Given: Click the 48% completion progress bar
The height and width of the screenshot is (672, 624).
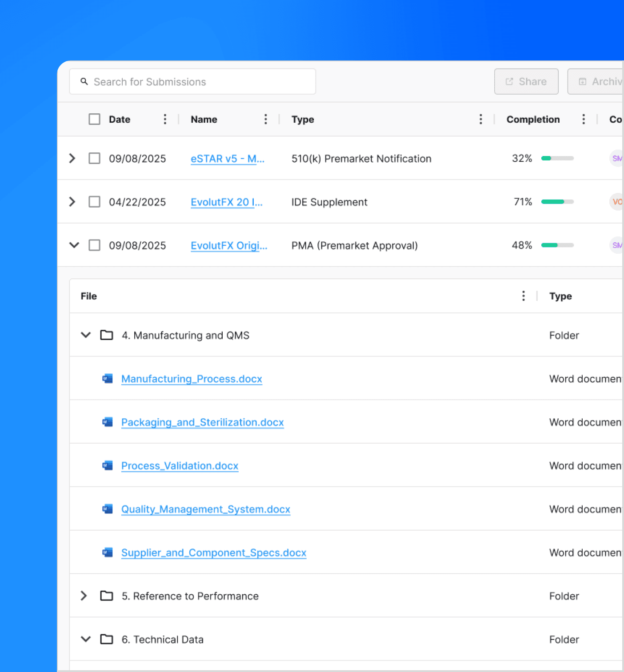Looking at the screenshot, I should coord(557,245).
